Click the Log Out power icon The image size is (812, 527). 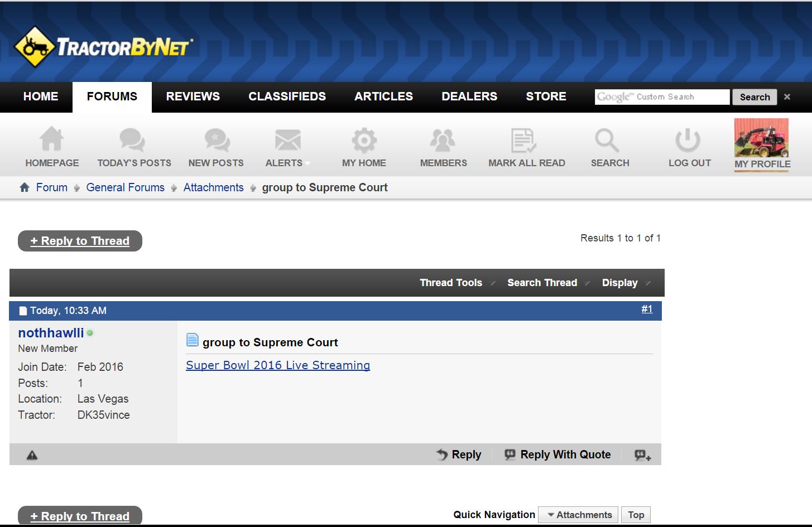pyautogui.click(x=688, y=139)
